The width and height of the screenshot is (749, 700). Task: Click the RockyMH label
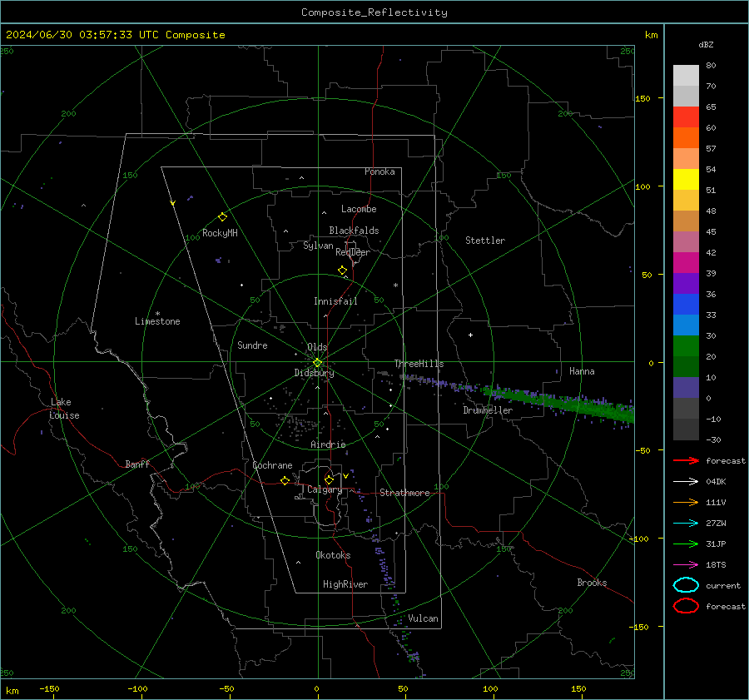click(220, 233)
